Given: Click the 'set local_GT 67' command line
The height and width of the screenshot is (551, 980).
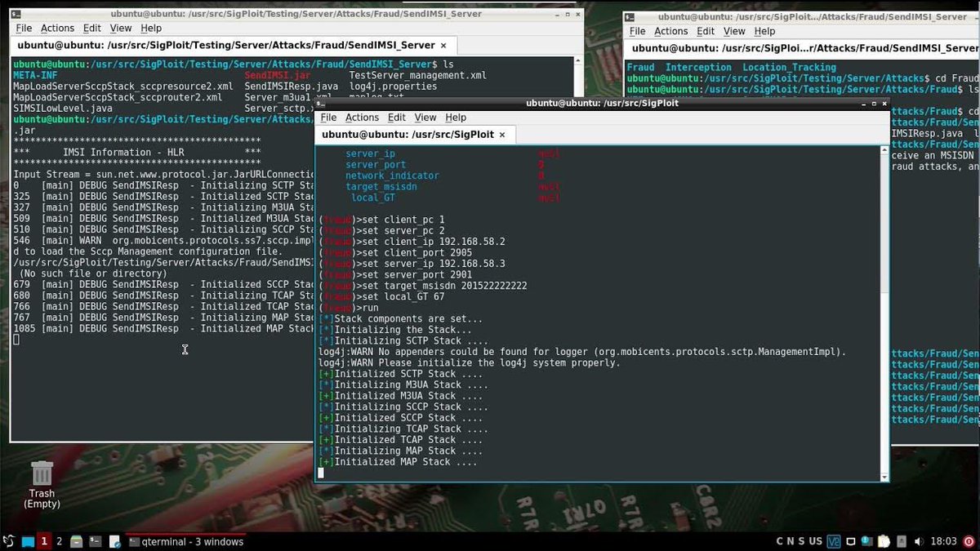Looking at the screenshot, I should (x=381, y=296).
